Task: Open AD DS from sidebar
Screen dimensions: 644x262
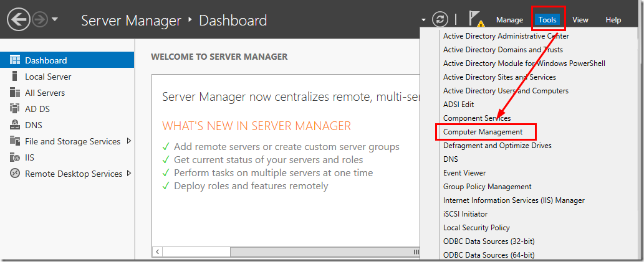Action: [x=37, y=109]
